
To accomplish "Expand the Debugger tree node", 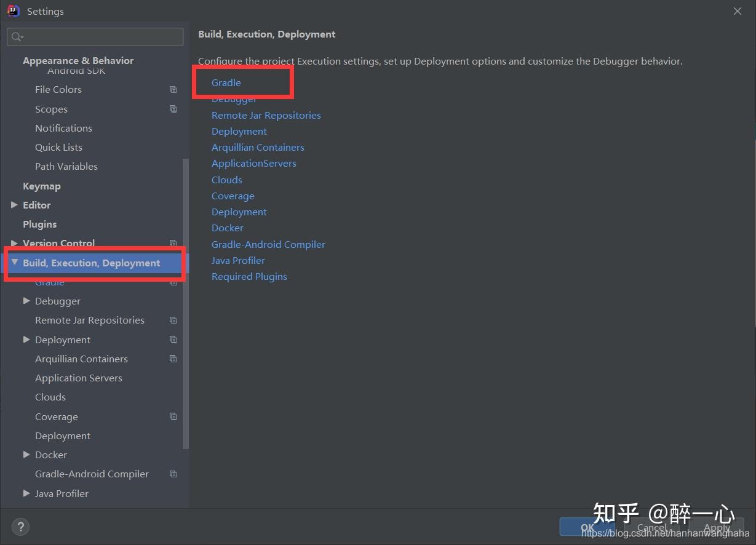I will coord(26,301).
